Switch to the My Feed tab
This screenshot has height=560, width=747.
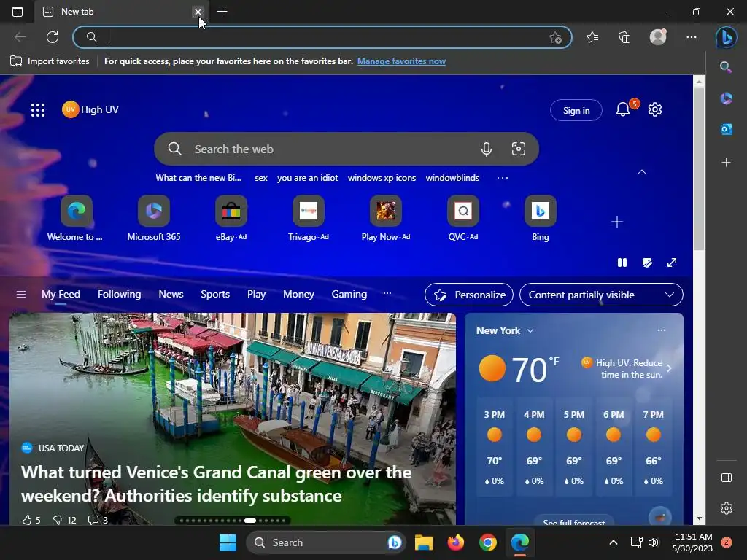61,295
